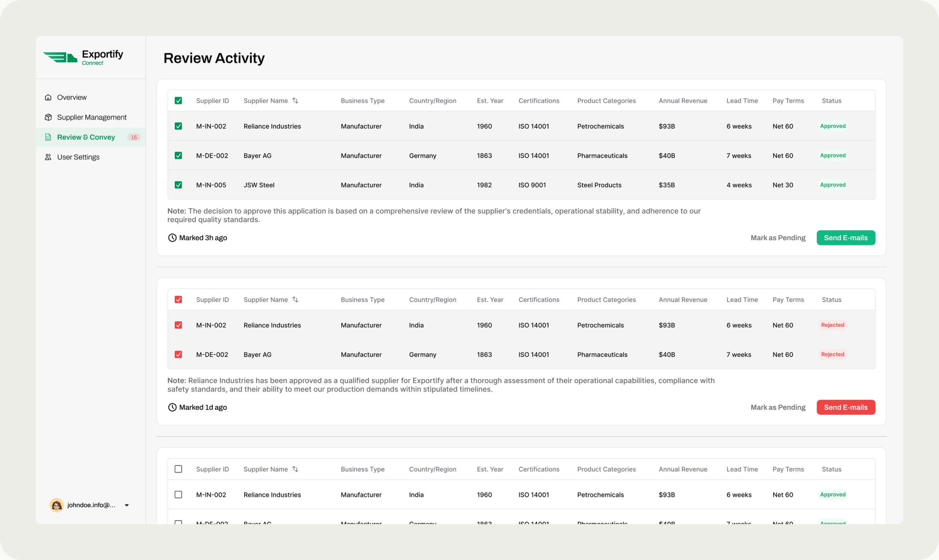Check select-all in third table header
Screen dimensions: 939x560
(178, 469)
